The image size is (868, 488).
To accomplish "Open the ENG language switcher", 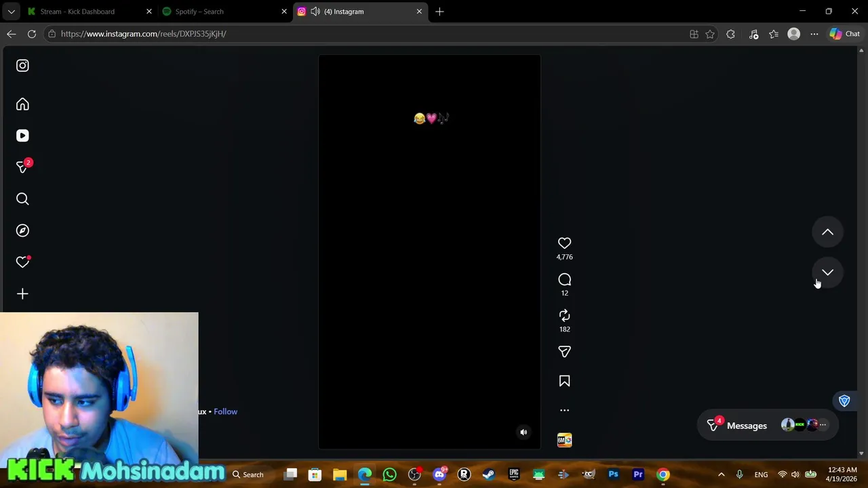I will coord(761,474).
